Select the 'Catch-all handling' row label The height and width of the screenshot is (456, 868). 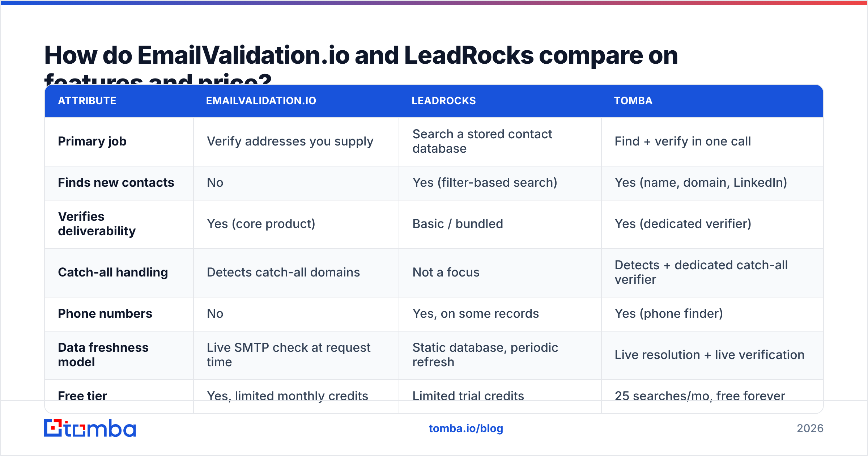[113, 272]
